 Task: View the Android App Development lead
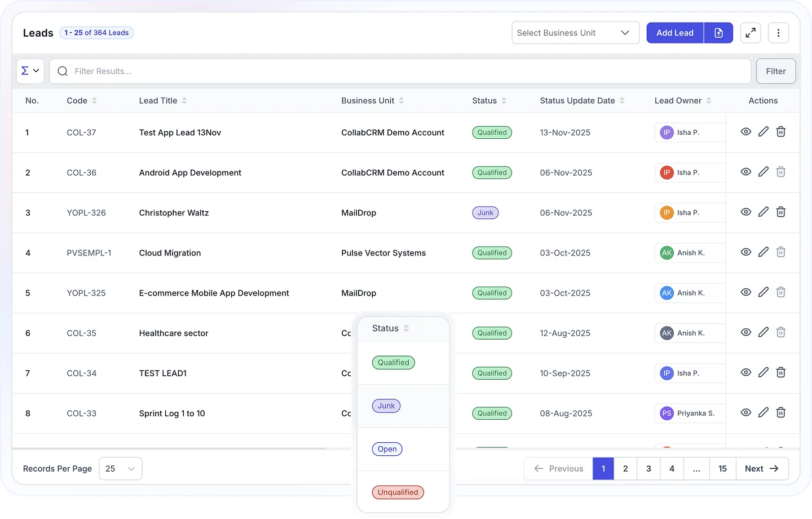pos(745,172)
